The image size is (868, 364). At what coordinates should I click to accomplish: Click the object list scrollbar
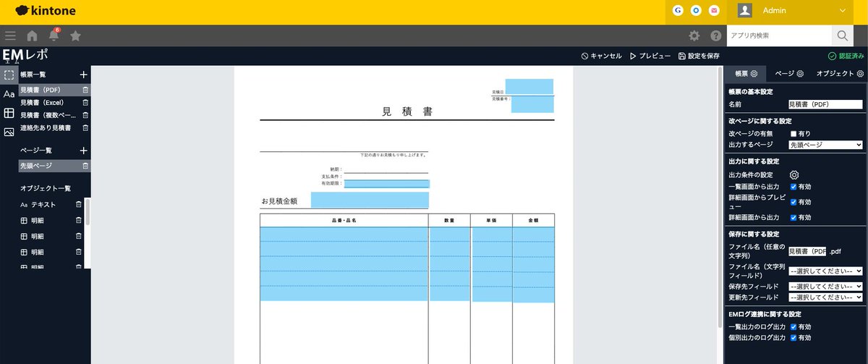coord(88,213)
